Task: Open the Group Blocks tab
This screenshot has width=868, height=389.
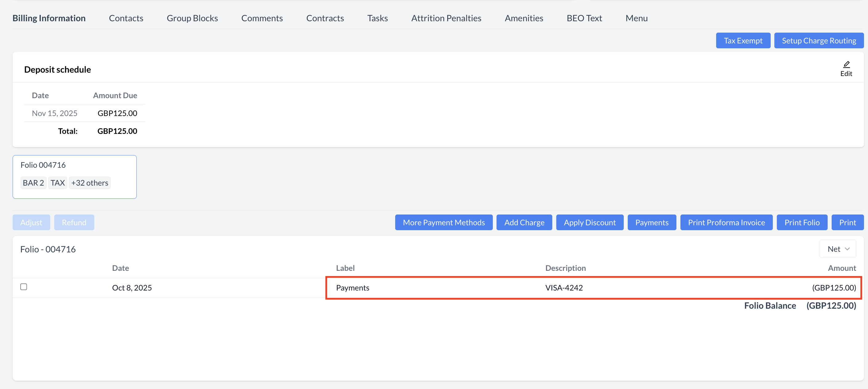Action: (x=192, y=18)
